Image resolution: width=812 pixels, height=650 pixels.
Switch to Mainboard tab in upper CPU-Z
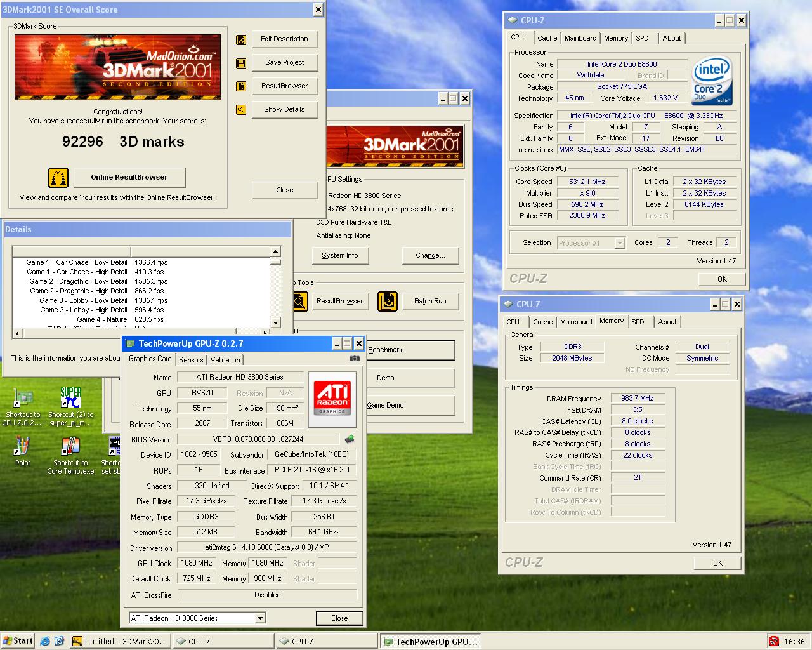tap(580, 38)
